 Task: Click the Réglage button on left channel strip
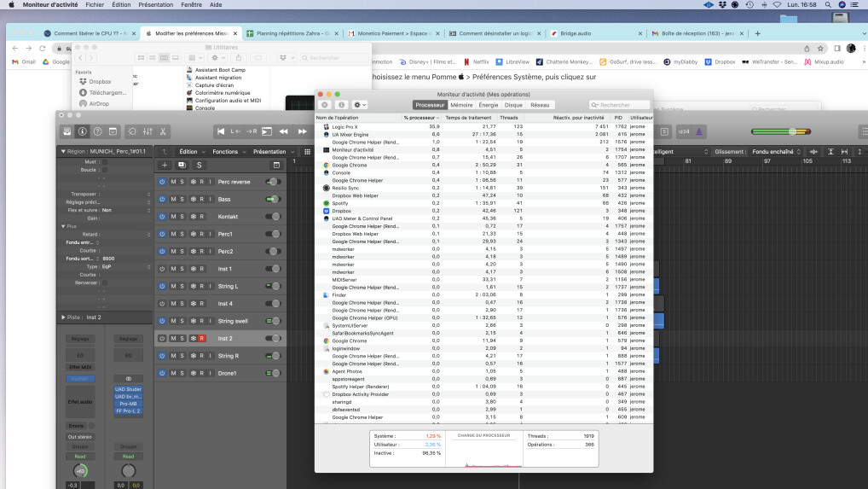(x=79, y=338)
